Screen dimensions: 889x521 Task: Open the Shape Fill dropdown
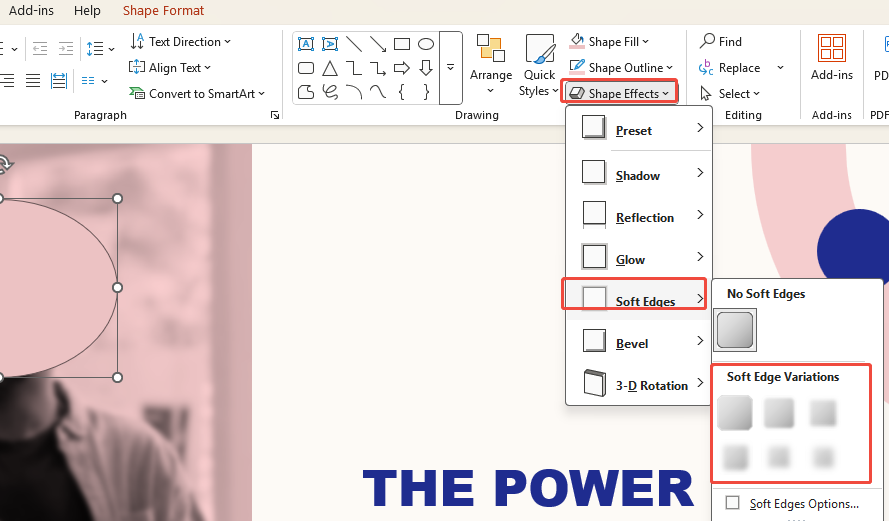click(609, 41)
